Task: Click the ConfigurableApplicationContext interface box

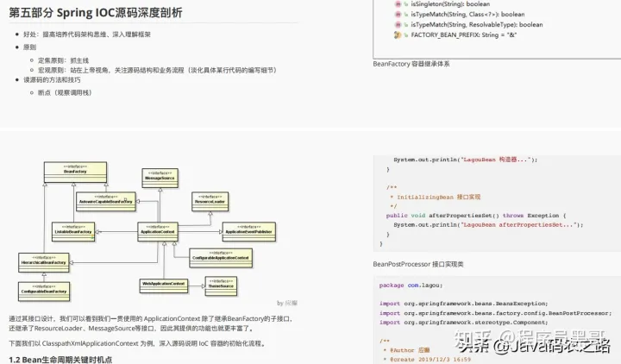Action: [221, 258]
